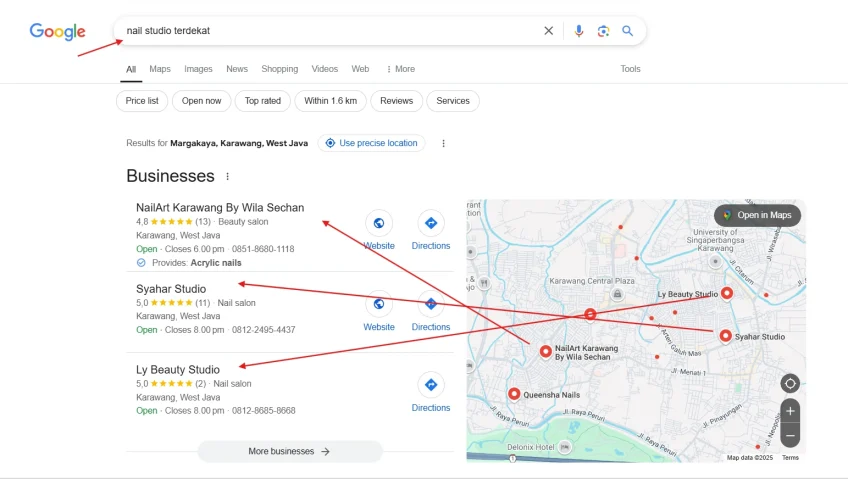Click the Ly Beauty Studio map pin
Image resolution: width=848 pixels, height=479 pixels.
[727, 293]
